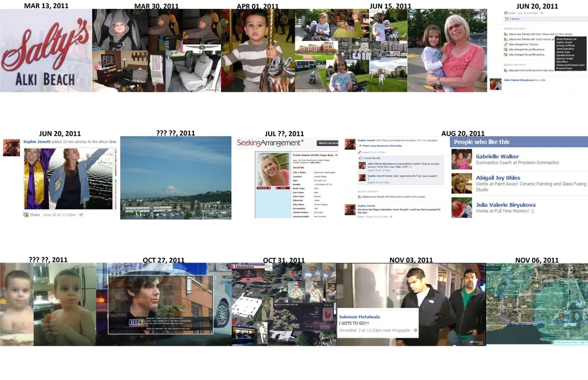Click the KIRO station logo in the news frame
Viewport: 588px width, 380px height.
point(136,322)
